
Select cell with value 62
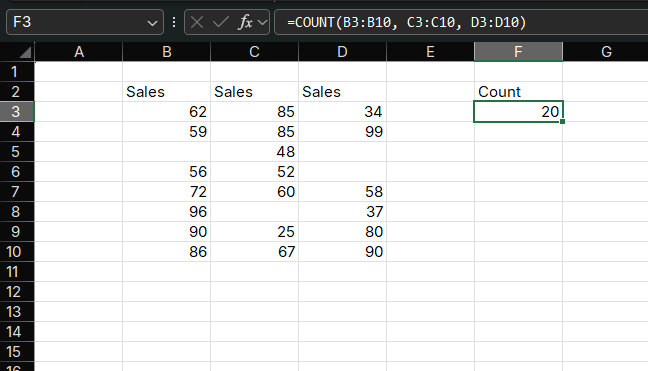[167, 112]
